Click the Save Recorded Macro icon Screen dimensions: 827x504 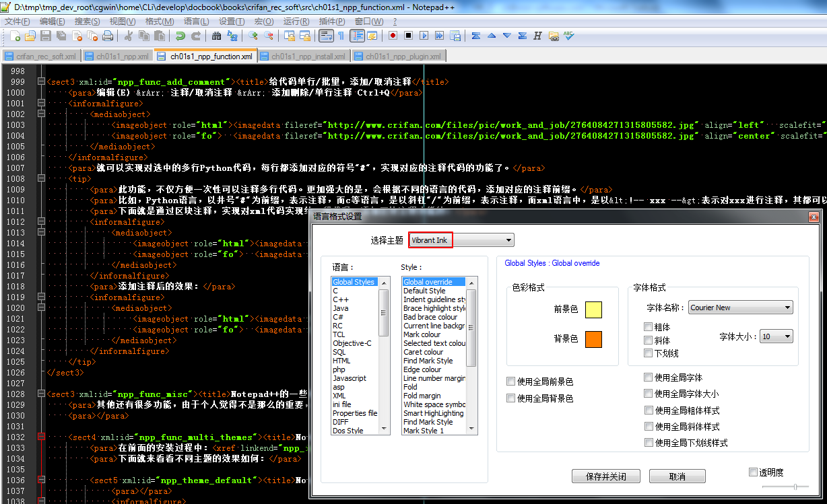tap(455, 36)
